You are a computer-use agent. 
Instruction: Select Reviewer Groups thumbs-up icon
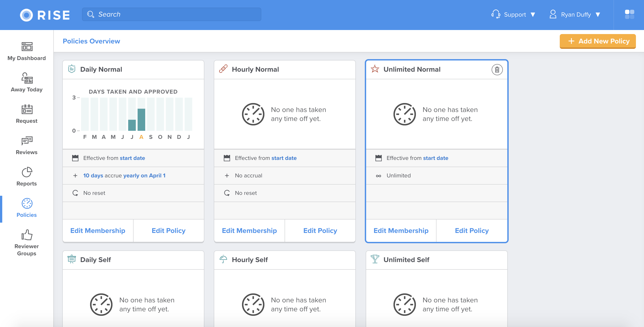coord(26,235)
